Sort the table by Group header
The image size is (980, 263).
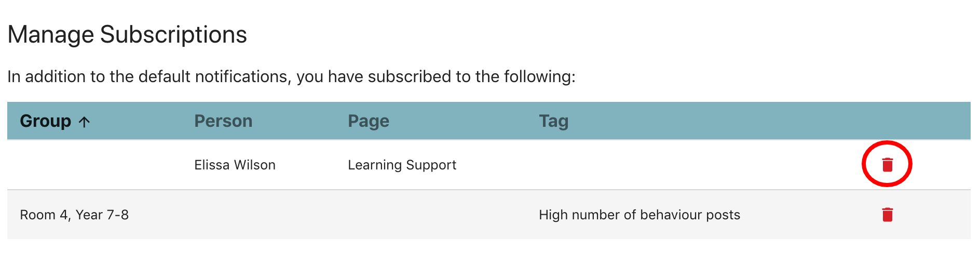pos(46,121)
